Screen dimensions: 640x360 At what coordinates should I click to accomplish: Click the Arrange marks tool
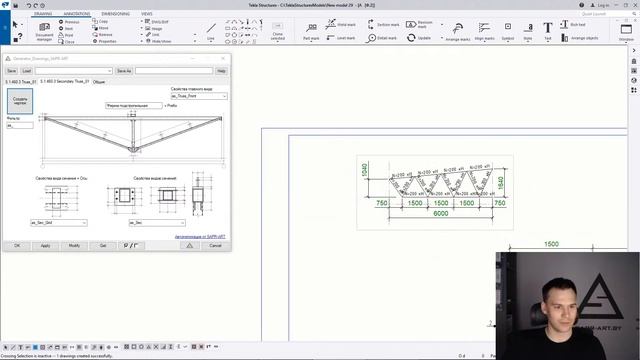pos(458,32)
